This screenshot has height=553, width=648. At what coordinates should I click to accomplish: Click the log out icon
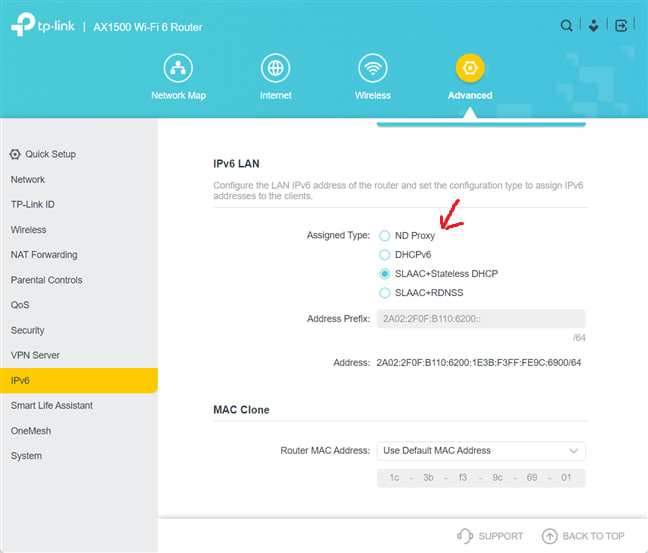tap(622, 26)
